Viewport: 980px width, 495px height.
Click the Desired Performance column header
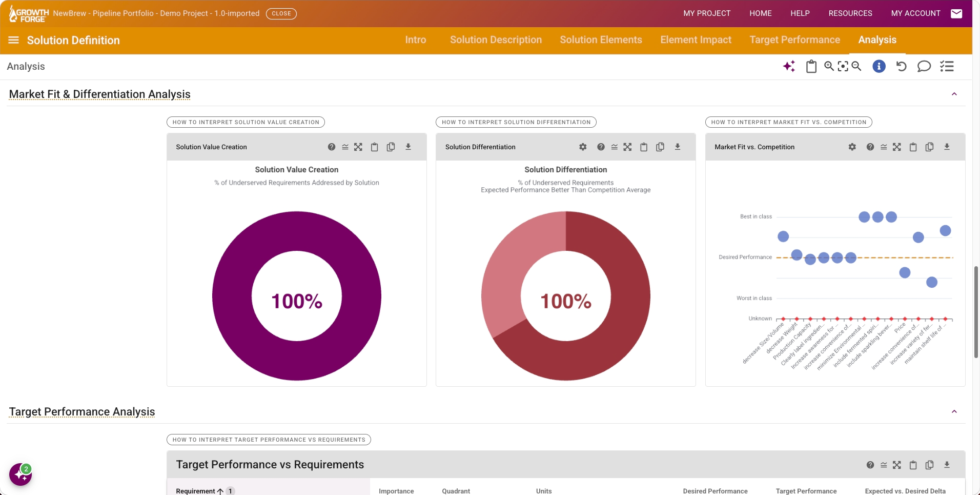click(715, 491)
